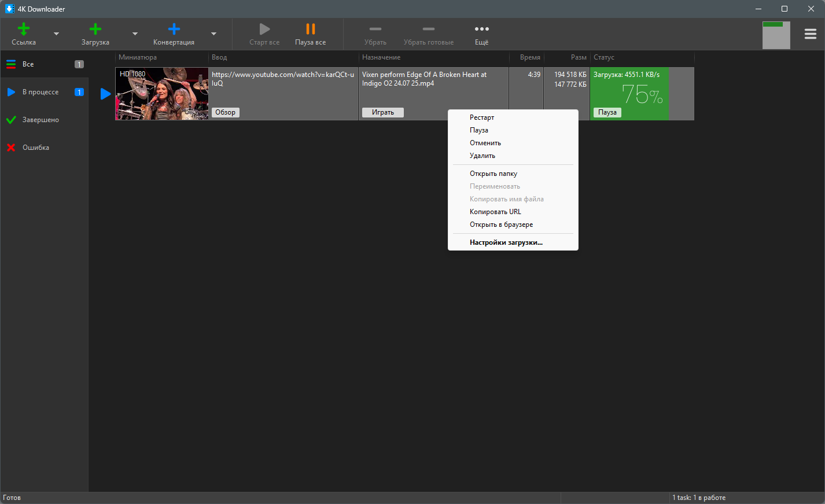Expand the dropdown arrow next to Конвертация

[213, 34]
